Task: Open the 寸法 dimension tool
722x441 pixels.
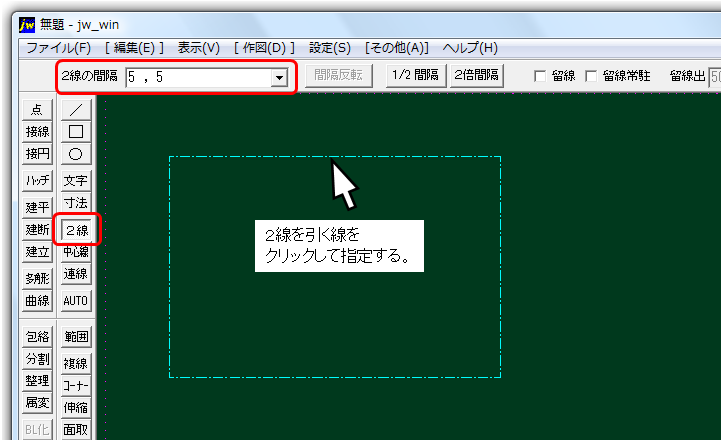Action: coord(76,203)
